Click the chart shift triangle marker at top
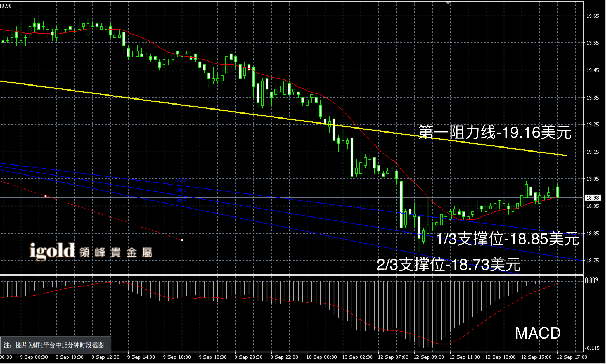Screen dimensions: 606x364 (448, 3)
